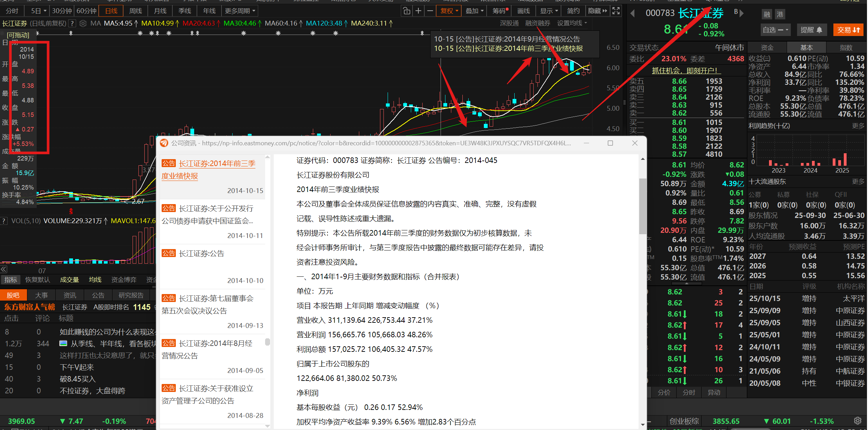The image size is (868, 430).
Task: Open 设置均线 dropdown
Action: [x=572, y=23]
